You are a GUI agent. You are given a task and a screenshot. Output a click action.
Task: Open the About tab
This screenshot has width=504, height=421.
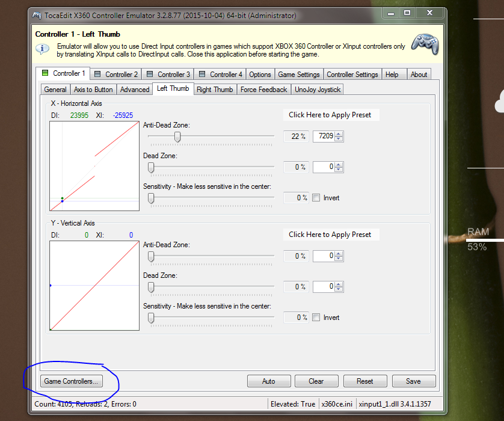coord(419,75)
